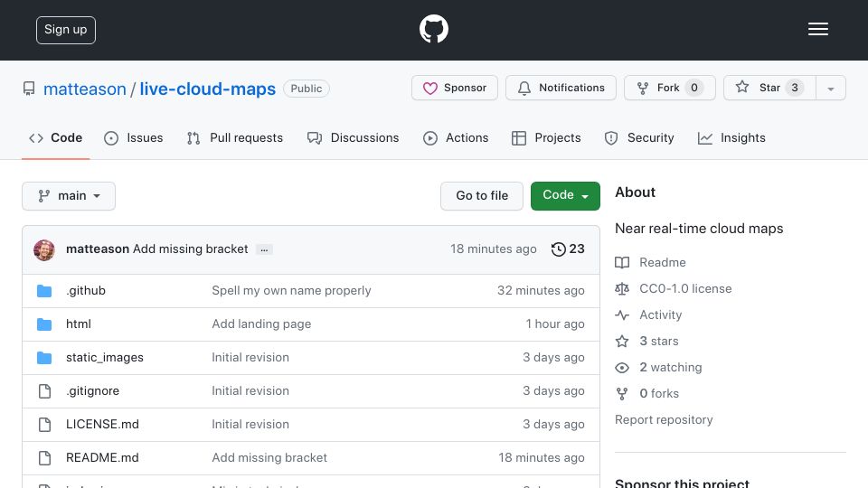
Task: Click the Notifications bell button
Action: click(x=561, y=88)
